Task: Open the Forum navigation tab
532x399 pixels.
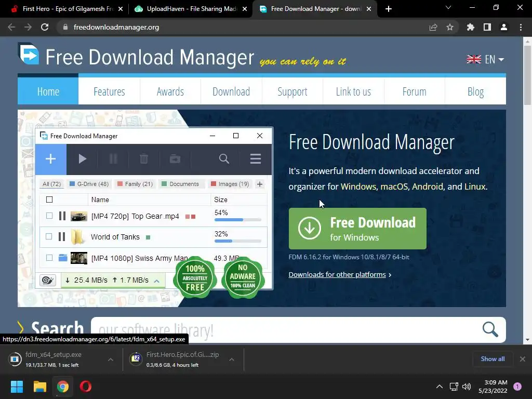Action: [414, 91]
